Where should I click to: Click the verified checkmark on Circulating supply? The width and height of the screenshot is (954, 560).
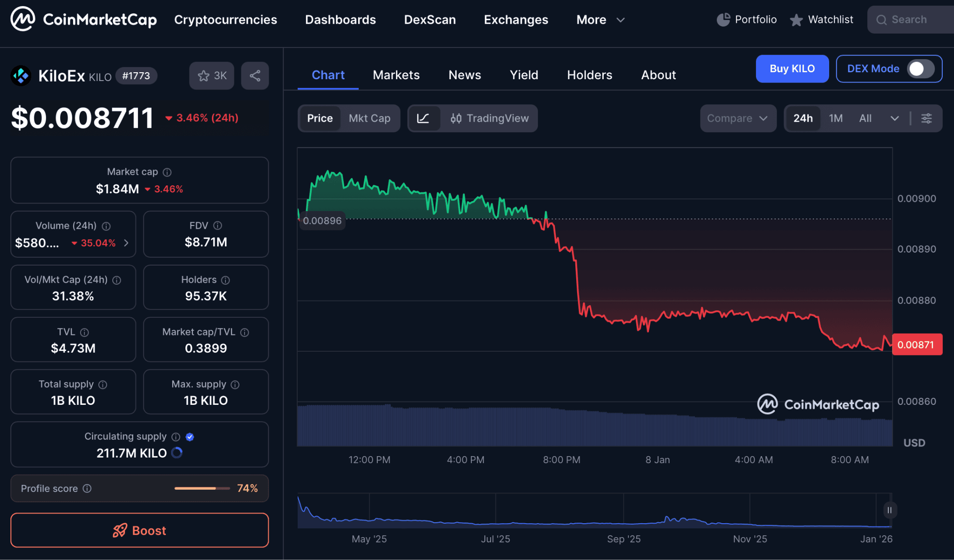tap(190, 437)
